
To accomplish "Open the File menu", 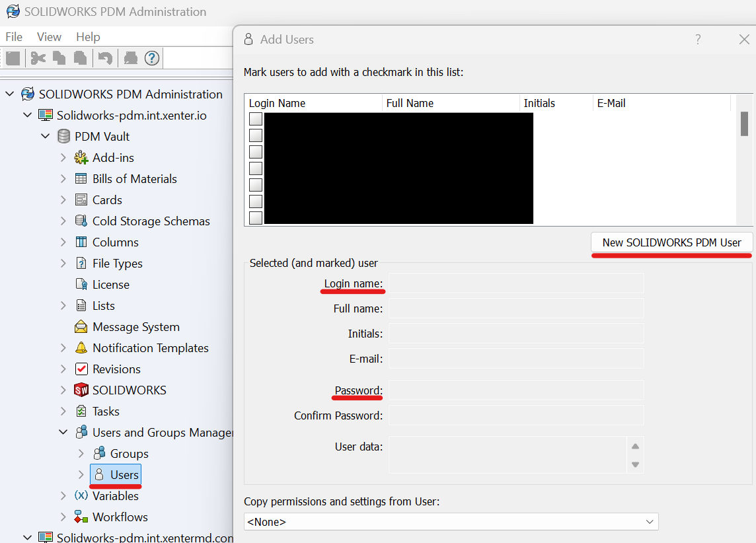I will [x=14, y=37].
